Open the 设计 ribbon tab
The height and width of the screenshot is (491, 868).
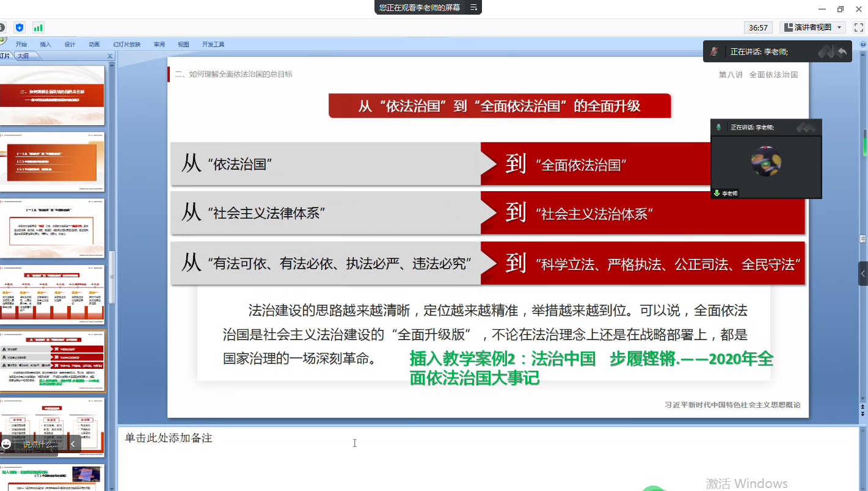(70, 45)
